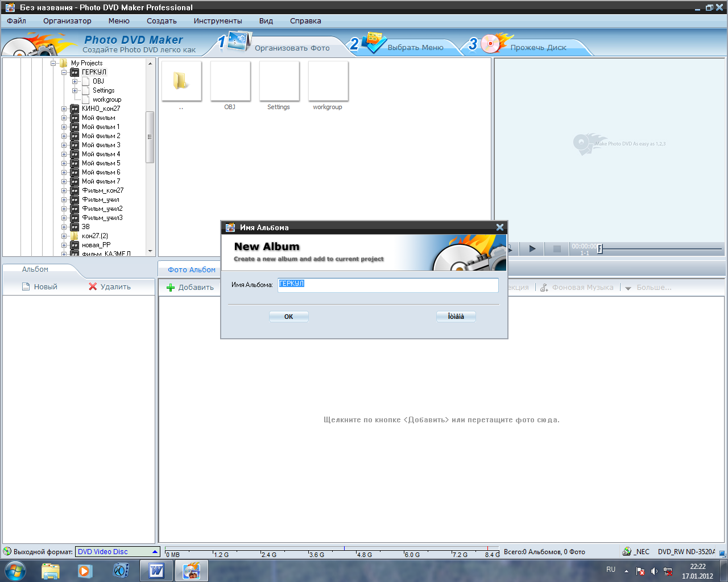
Task: Open the parent folder thumbnail
Action: (181, 81)
